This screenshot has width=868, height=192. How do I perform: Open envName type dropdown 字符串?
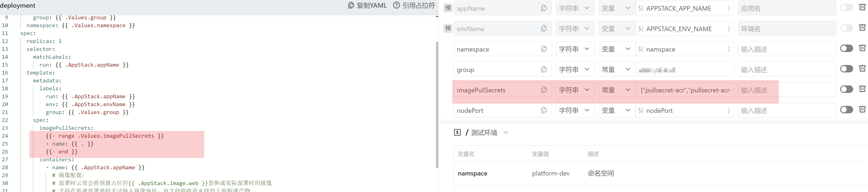575,29
